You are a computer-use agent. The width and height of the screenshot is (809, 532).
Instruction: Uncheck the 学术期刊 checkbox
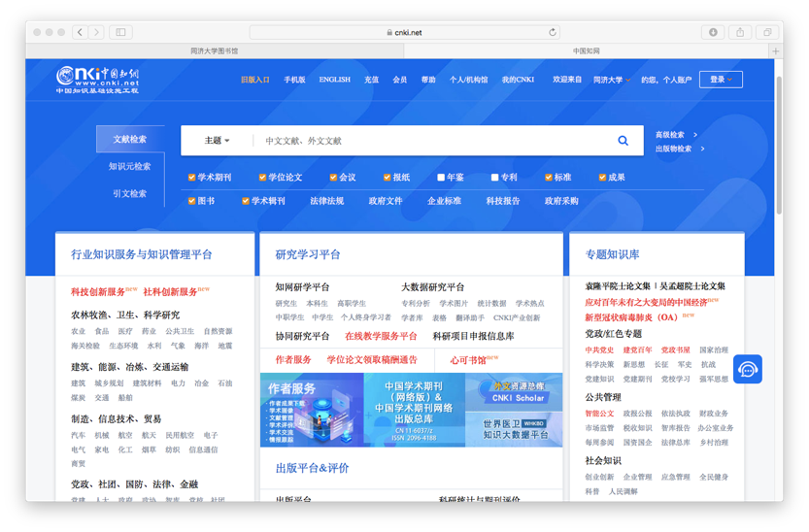(192, 178)
